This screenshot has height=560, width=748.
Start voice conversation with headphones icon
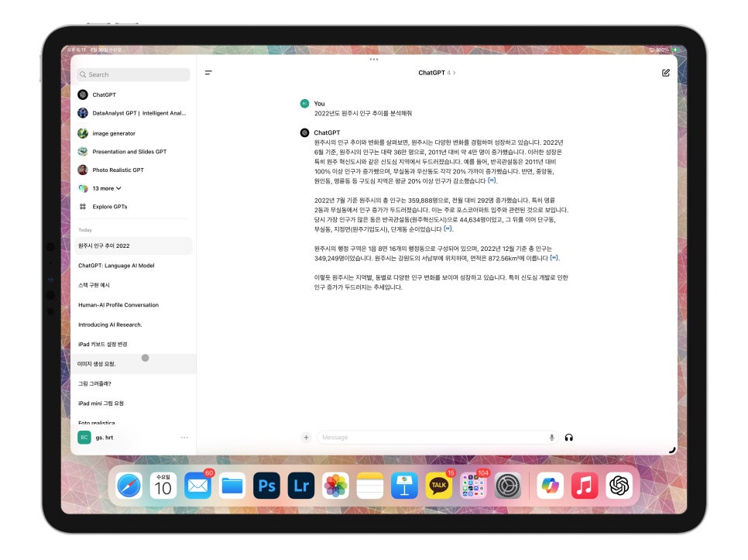[x=568, y=438]
